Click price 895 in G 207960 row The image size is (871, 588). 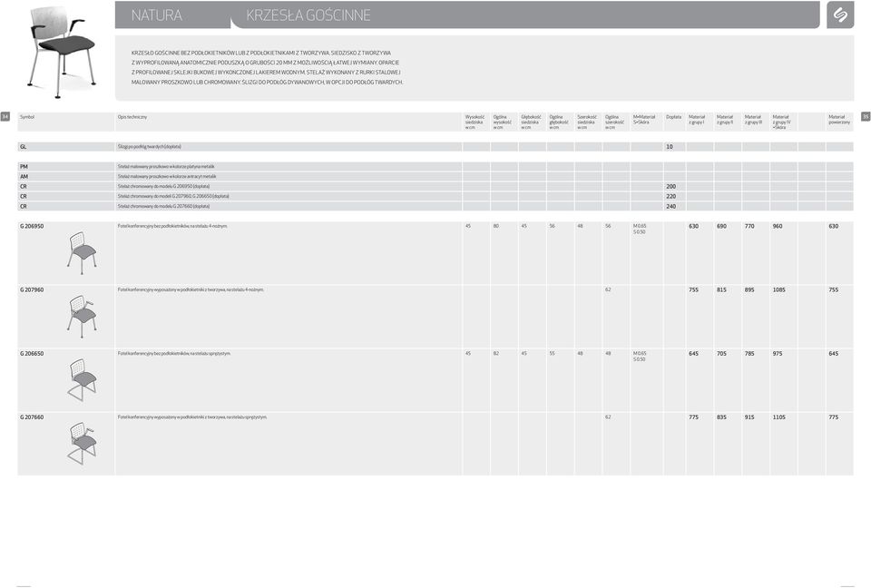[x=750, y=290]
